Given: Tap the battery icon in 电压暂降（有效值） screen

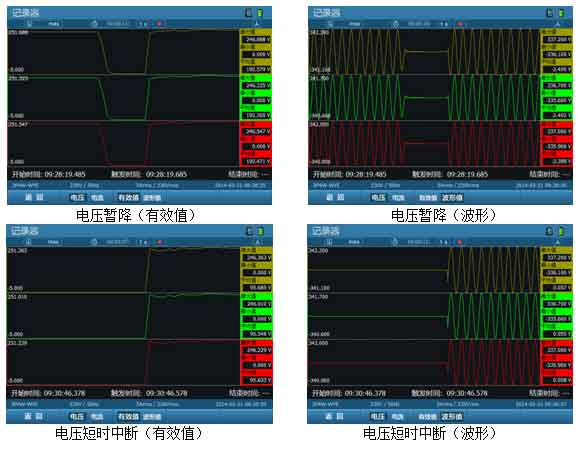Looking at the screenshot, I should (x=260, y=13).
